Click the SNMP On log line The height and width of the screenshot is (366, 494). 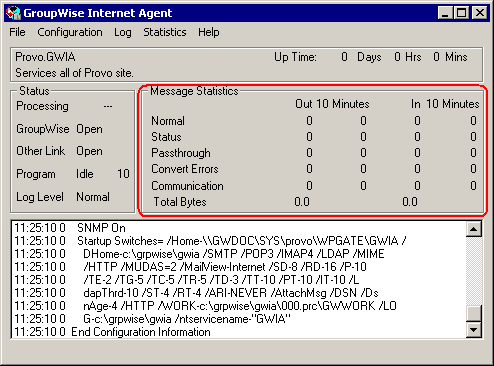[70, 228]
